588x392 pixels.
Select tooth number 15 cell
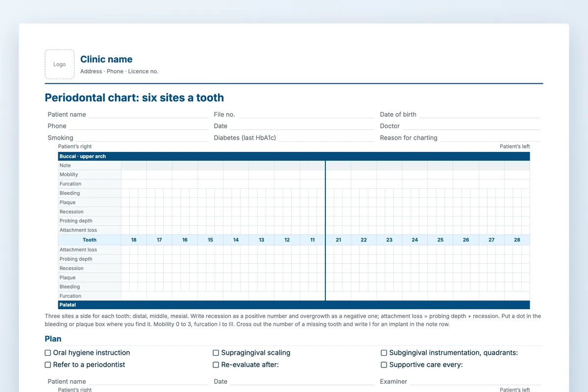point(210,240)
